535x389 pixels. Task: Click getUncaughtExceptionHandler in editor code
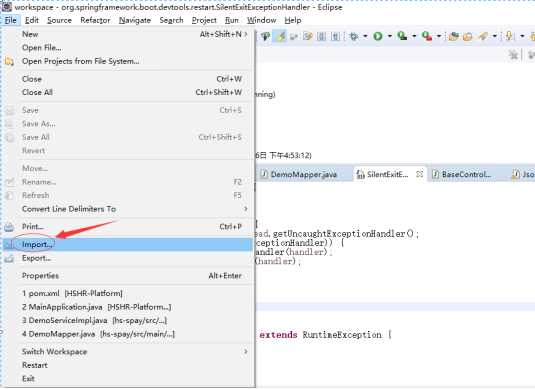[x=339, y=234]
